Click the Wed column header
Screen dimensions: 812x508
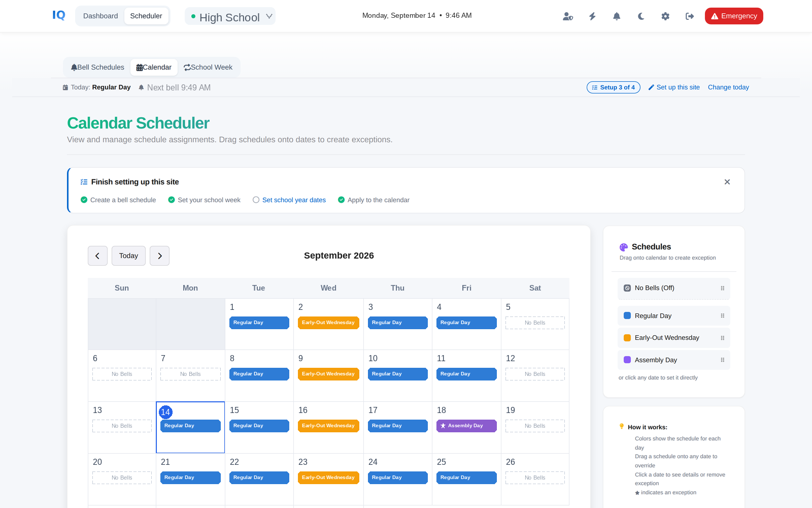tap(328, 288)
